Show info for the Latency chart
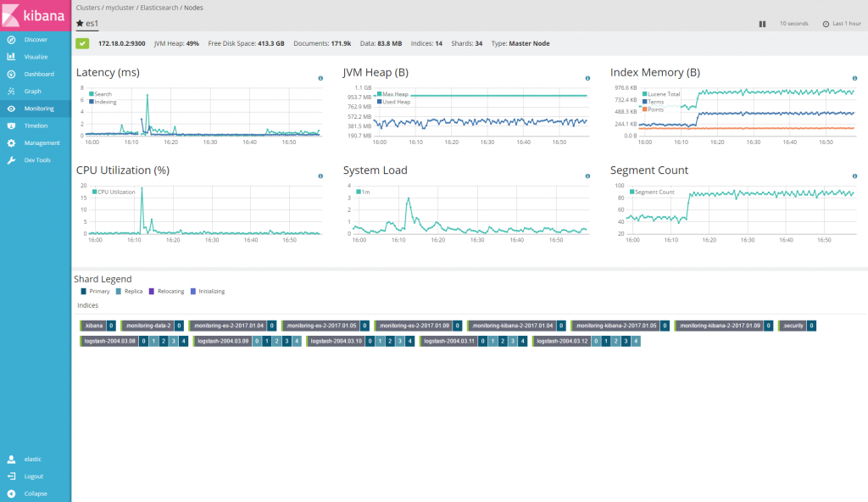The height and width of the screenshot is (502, 868). pyautogui.click(x=320, y=79)
